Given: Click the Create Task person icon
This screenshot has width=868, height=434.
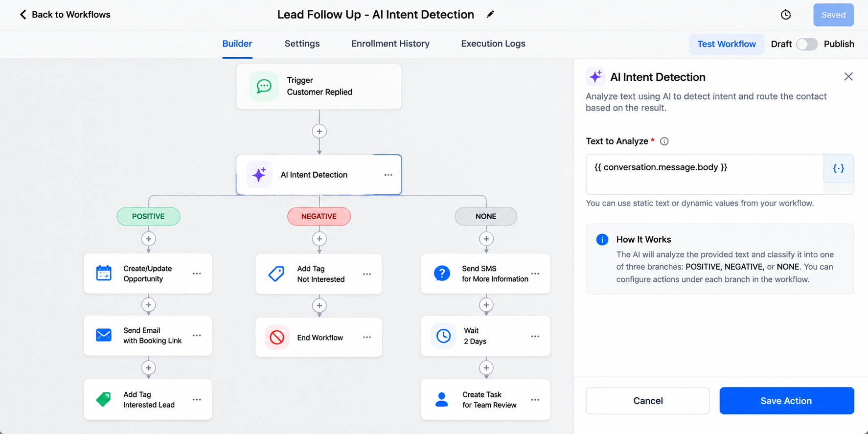Looking at the screenshot, I should point(441,399).
